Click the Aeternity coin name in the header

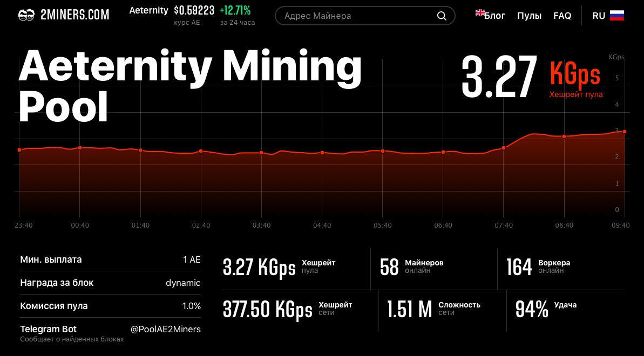[x=148, y=11]
